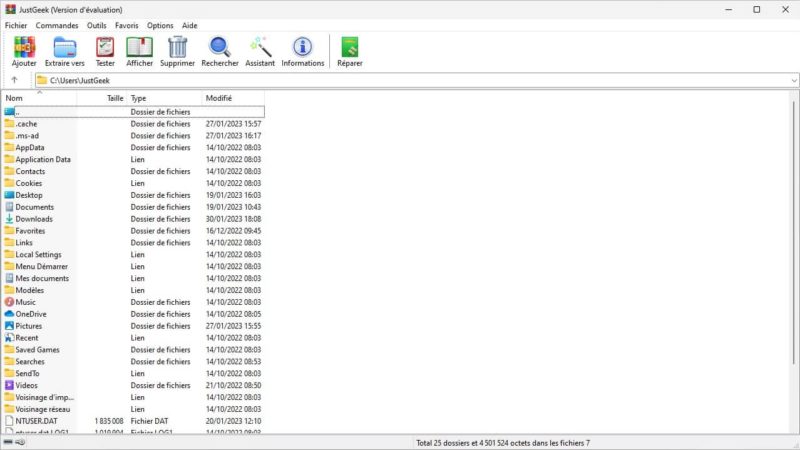Click the Pictures folder icon

coord(9,326)
